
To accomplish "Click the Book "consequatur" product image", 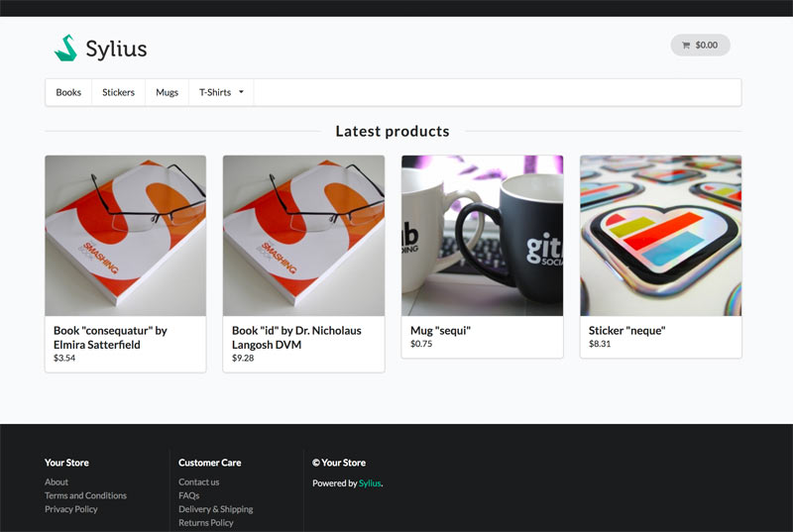I will pos(125,236).
